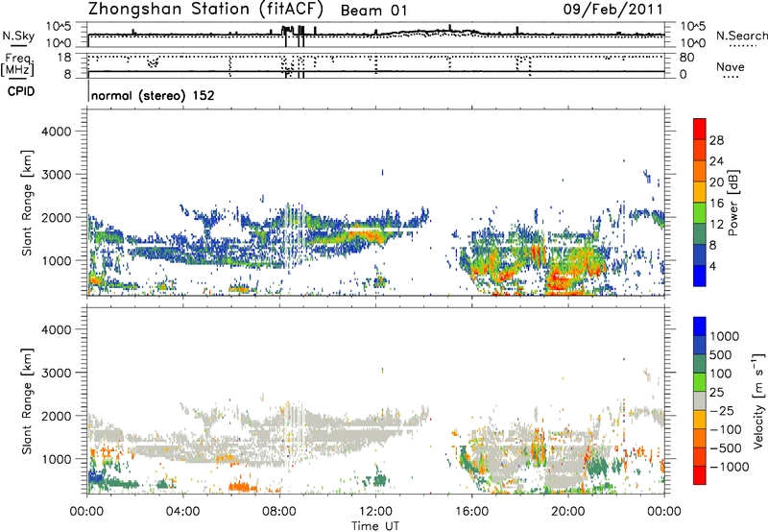Click the Nave legend label
The image size is (768, 532).
(x=730, y=67)
